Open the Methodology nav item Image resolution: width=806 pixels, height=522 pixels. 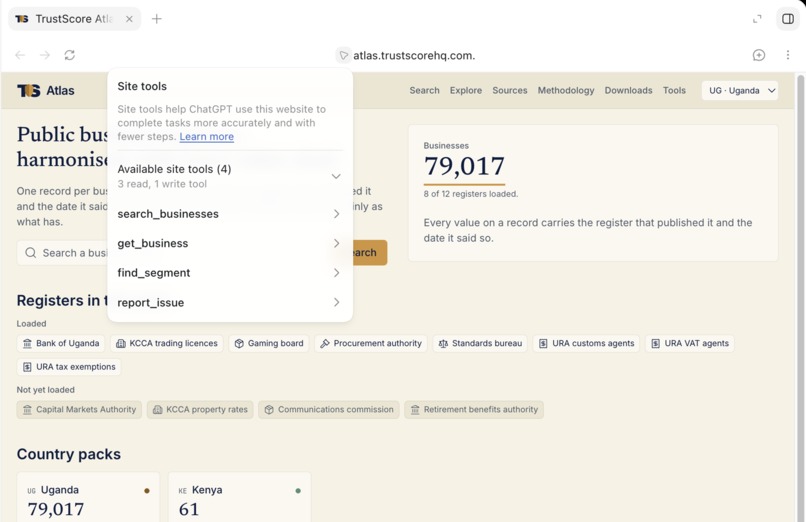566,90
